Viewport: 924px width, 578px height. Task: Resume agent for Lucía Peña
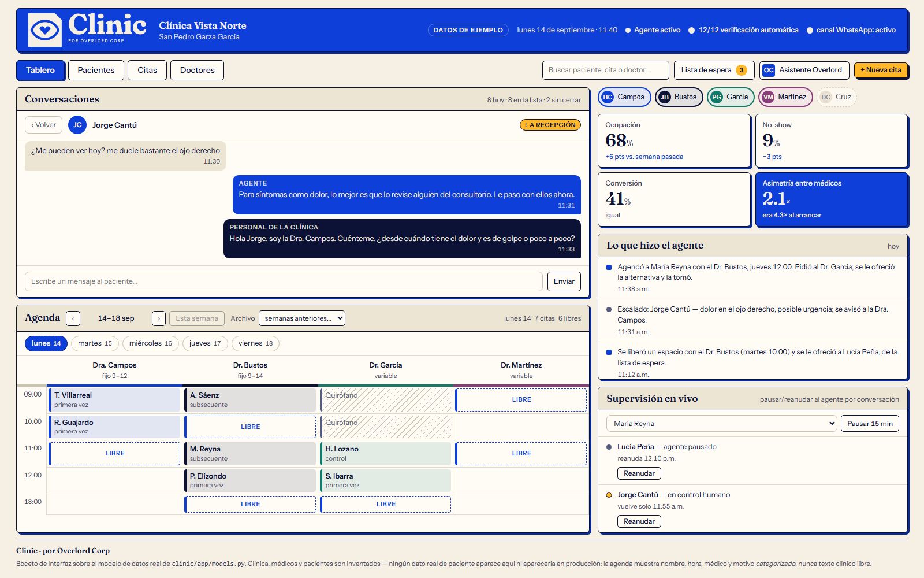[x=639, y=473]
